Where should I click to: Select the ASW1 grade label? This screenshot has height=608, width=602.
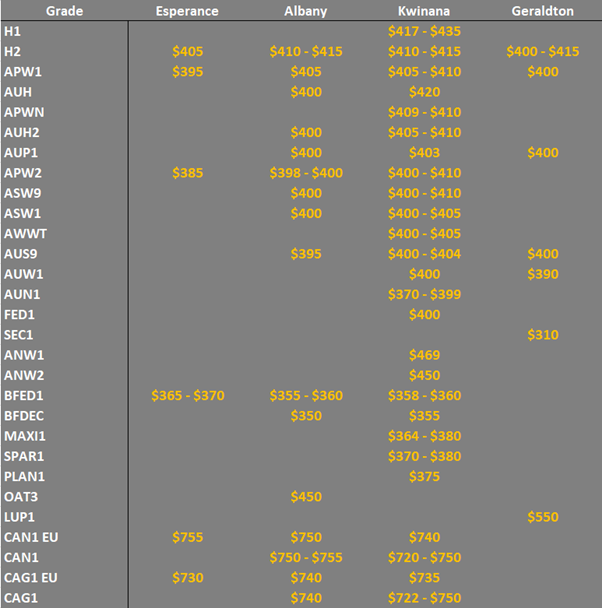[x=22, y=213]
